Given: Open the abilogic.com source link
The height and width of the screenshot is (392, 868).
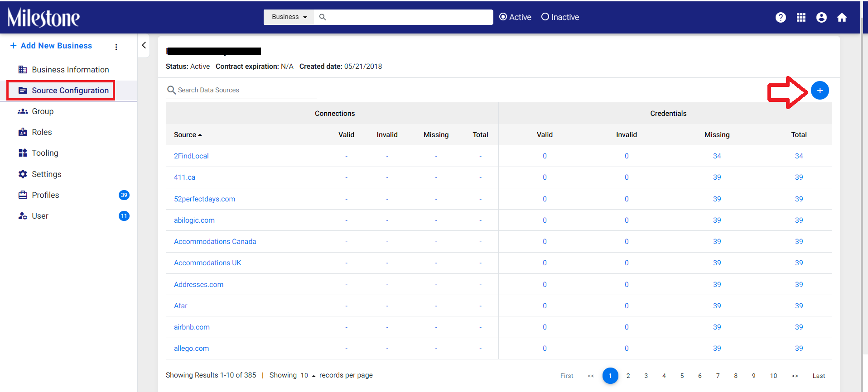Looking at the screenshot, I should click(x=194, y=220).
